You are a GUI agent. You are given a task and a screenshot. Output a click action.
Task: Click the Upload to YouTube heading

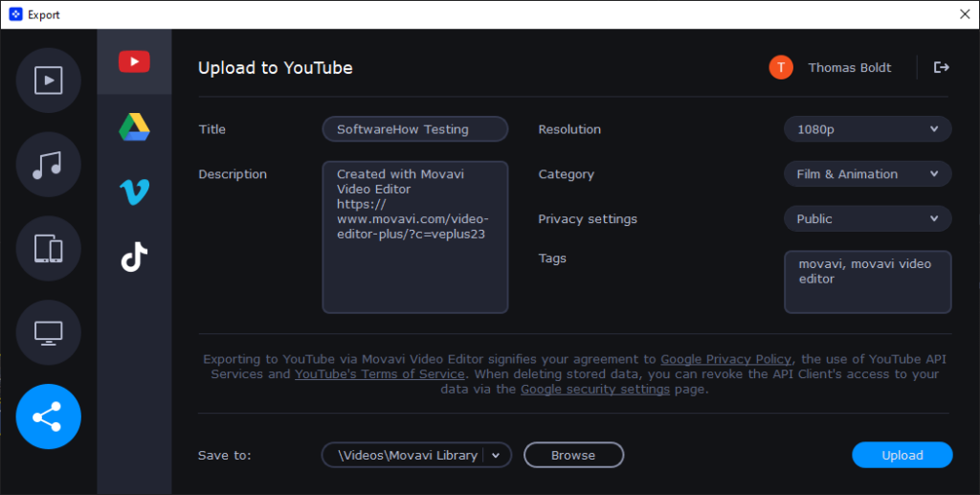[275, 67]
